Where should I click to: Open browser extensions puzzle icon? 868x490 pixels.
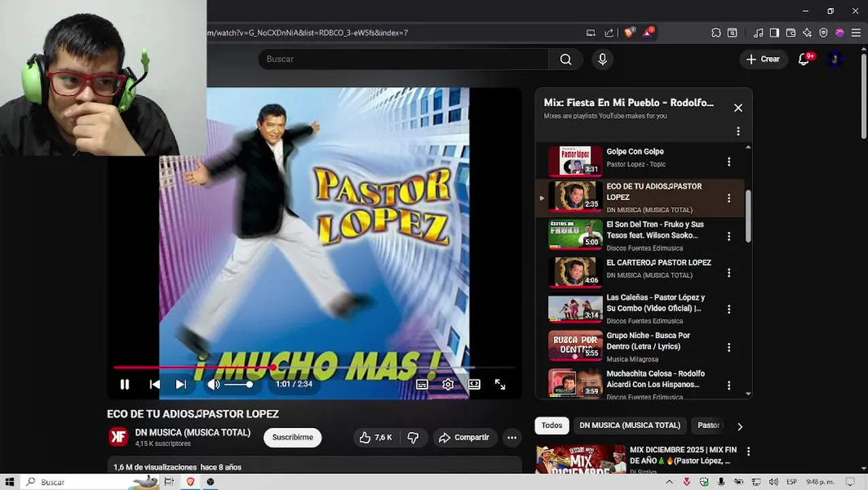point(716,33)
